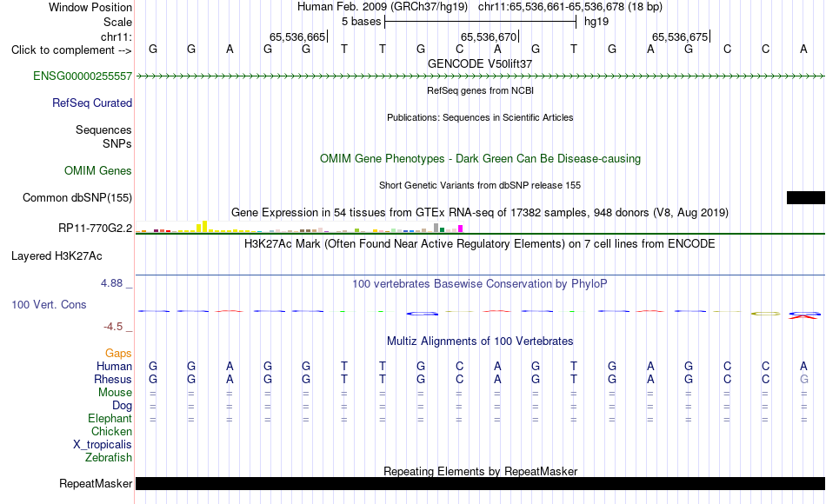Click the Layered H3K27Ac track label
This screenshot has height=504, width=826.
pos(57,256)
